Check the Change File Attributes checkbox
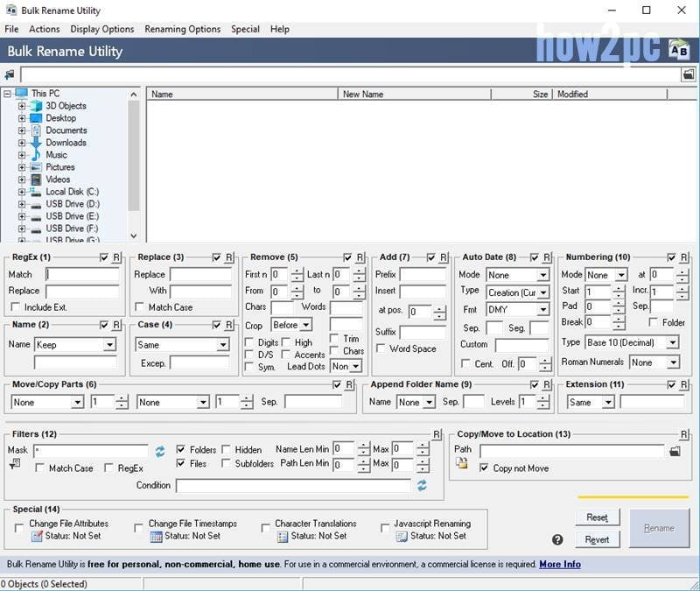700x591 pixels. pyautogui.click(x=18, y=528)
